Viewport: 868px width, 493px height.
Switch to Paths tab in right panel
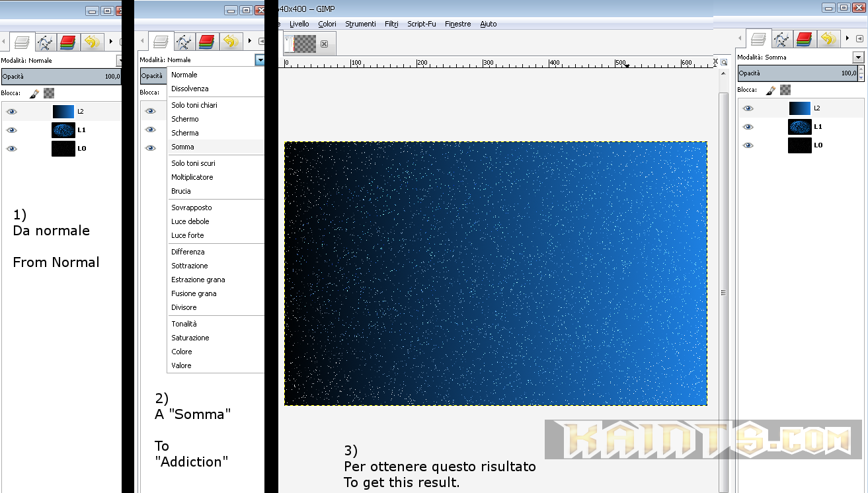click(781, 40)
